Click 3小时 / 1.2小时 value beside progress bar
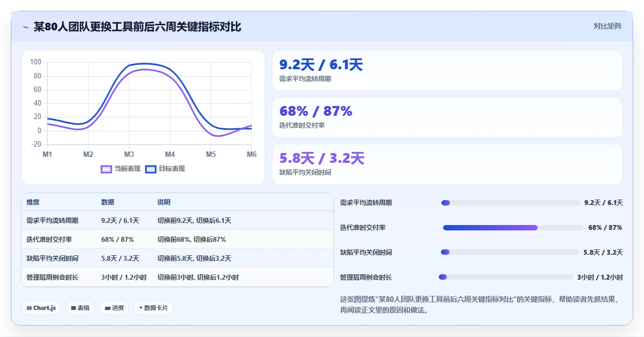This screenshot has width=644, height=337. tap(600, 277)
